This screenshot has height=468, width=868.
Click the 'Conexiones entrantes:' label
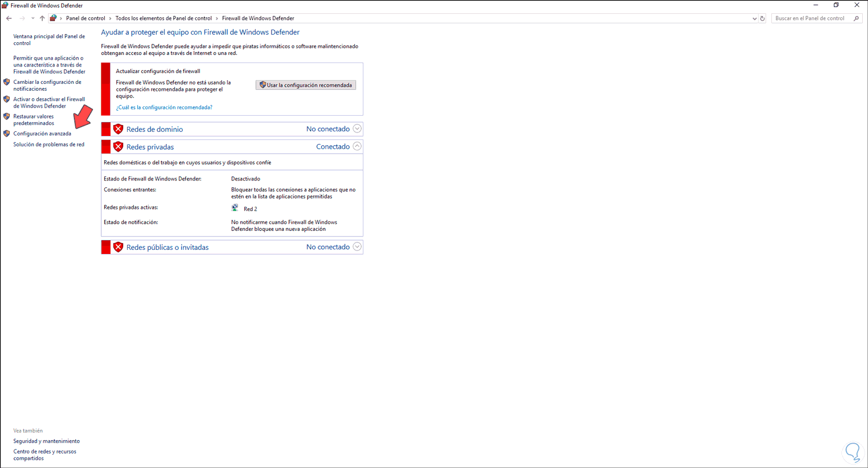click(130, 190)
